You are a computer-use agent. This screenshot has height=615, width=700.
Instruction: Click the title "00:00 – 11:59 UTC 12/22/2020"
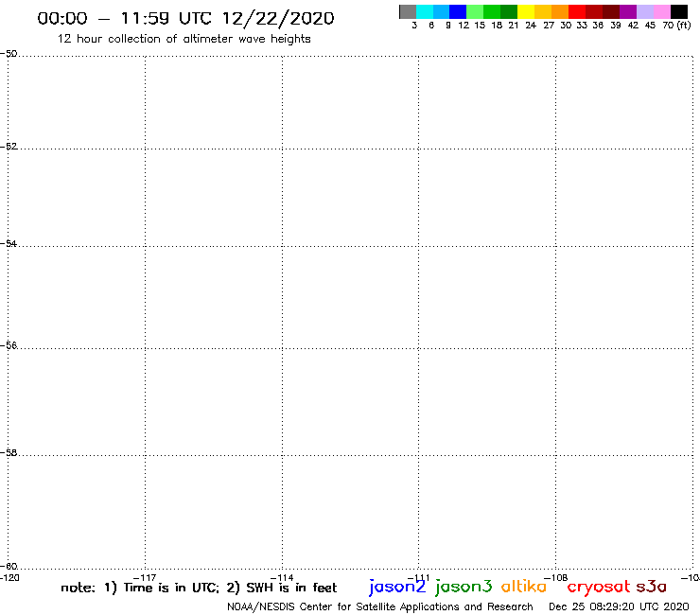(x=185, y=18)
